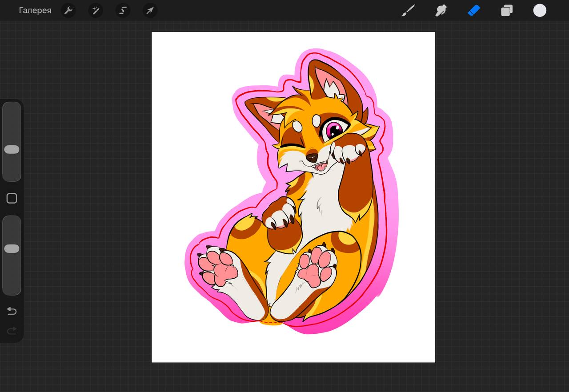Tap the square Modify button in sidebar

[12, 198]
